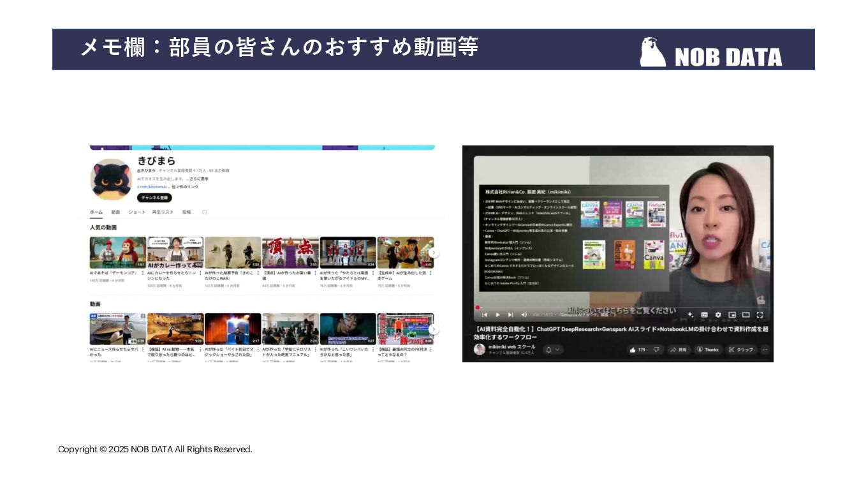868x488 pixels.
Task: Expand channel description via さらに表示
Action: pos(198,179)
